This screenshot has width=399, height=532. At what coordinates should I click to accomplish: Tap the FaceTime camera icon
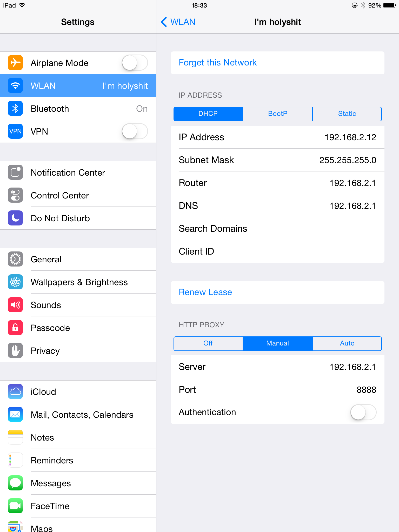tap(15, 506)
